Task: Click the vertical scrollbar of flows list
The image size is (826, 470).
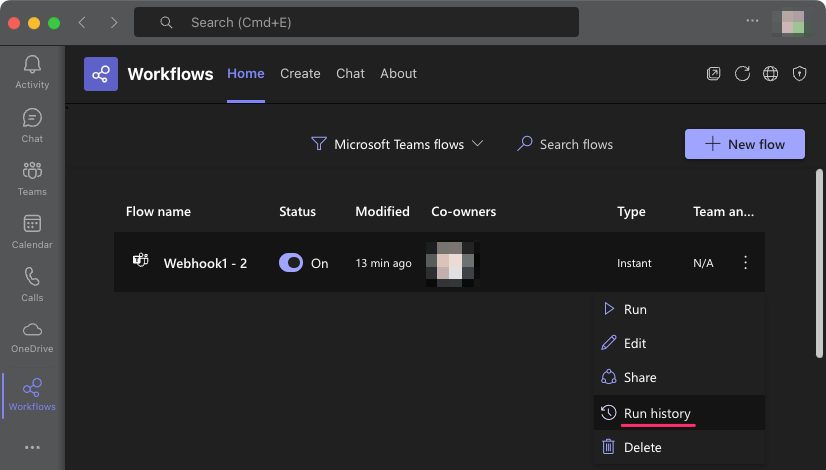Action: tap(819, 263)
